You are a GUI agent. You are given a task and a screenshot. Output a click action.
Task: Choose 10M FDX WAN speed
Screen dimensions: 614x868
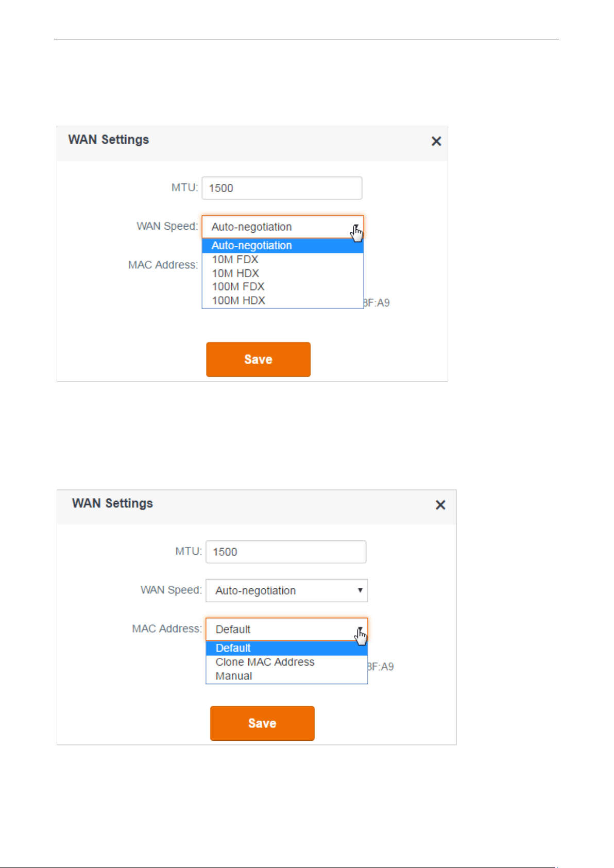pyautogui.click(x=283, y=260)
